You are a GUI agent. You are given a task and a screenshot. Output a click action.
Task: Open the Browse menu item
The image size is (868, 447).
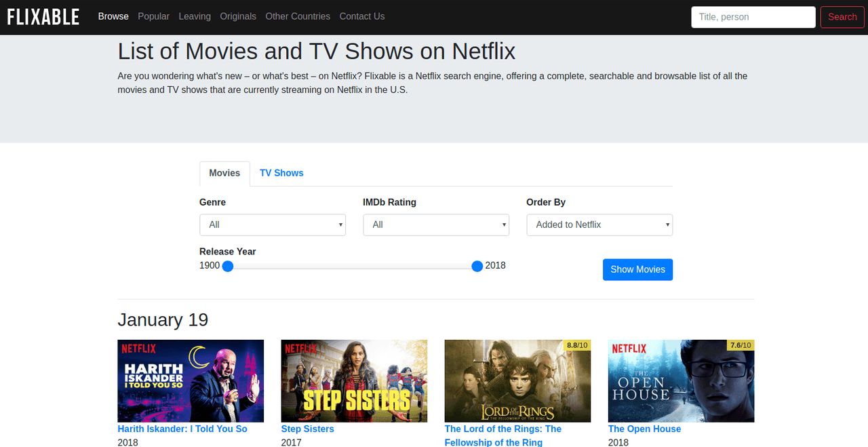[113, 16]
